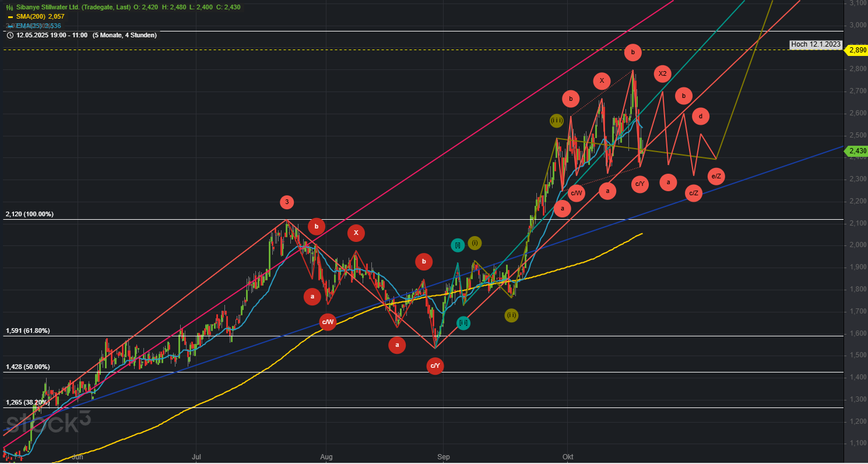Click the candlestick chart-type icon beside Sibanye Stillwater
This screenshot has width=868, height=464.
click(x=9, y=7)
